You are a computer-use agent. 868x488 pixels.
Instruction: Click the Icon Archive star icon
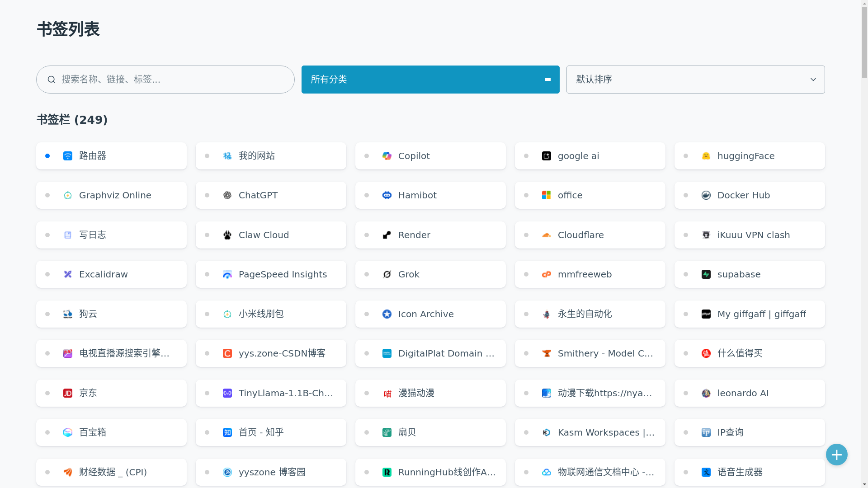[x=387, y=314]
